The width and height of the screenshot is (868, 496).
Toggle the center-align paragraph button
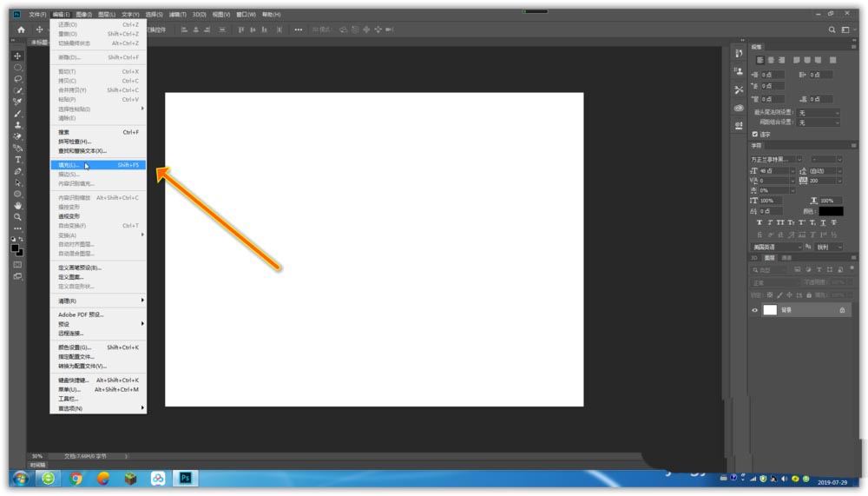tap(771, 60)
